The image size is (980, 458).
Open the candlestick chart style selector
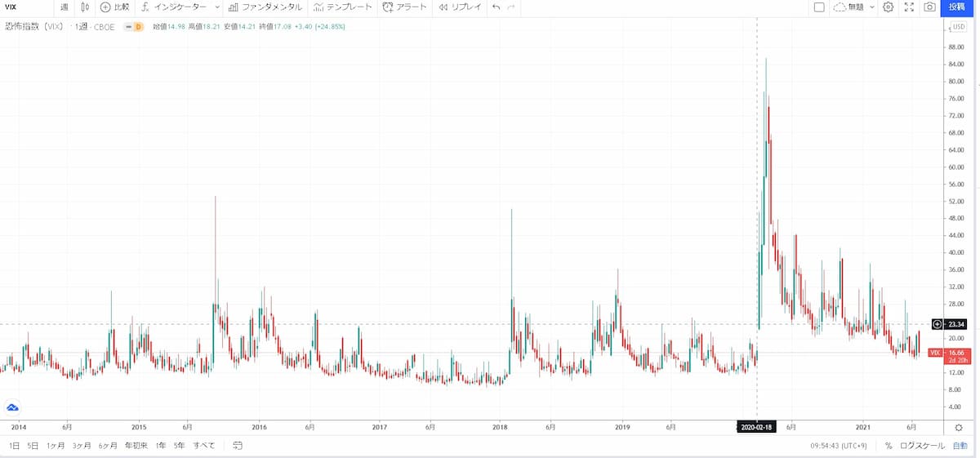85,7
